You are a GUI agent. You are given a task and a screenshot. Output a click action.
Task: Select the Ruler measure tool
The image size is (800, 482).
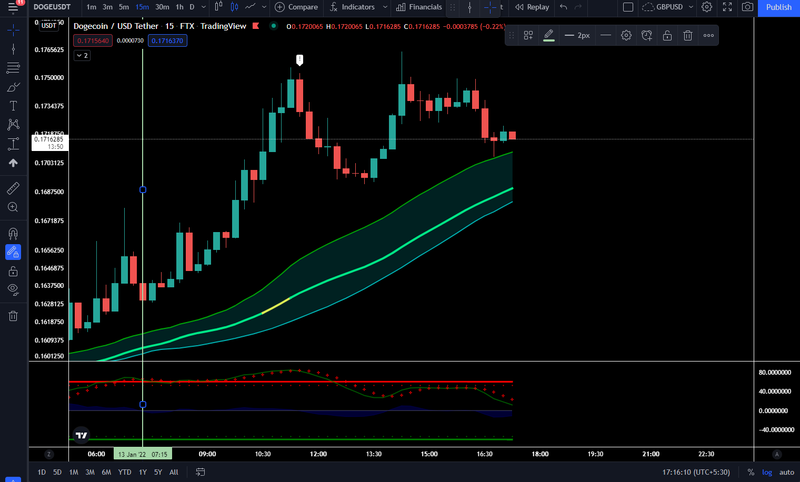(13, 188)
